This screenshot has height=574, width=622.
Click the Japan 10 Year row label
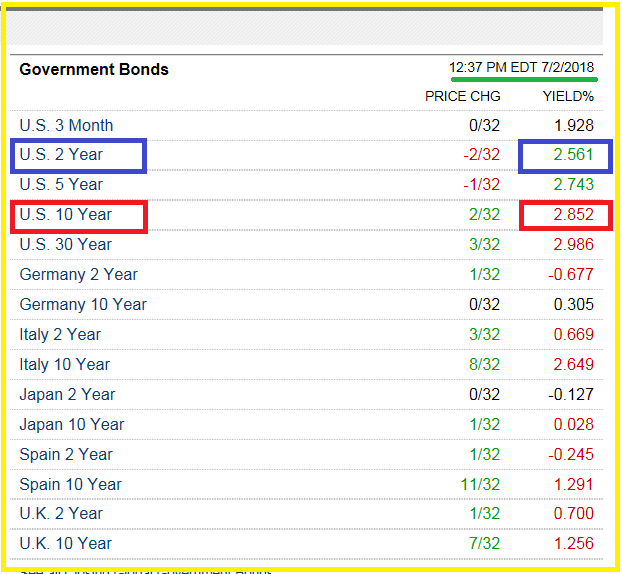71,425
